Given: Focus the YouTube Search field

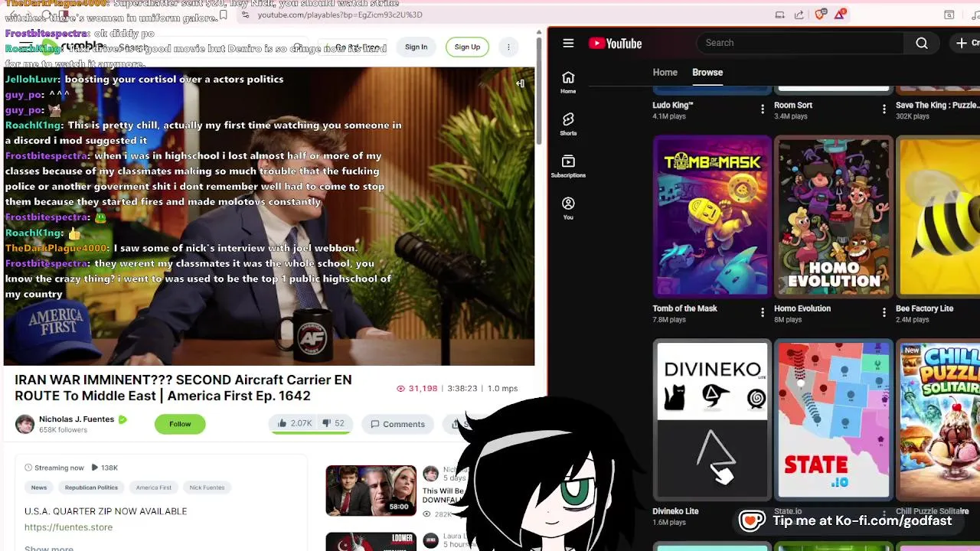Looking at the screenshot, I should 800,43.
